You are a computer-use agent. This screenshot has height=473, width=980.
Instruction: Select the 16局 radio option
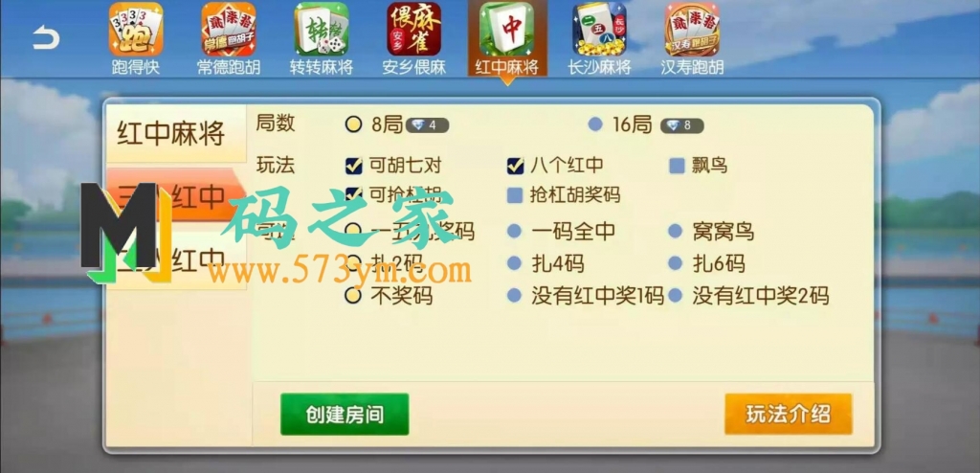click(595, 124)
